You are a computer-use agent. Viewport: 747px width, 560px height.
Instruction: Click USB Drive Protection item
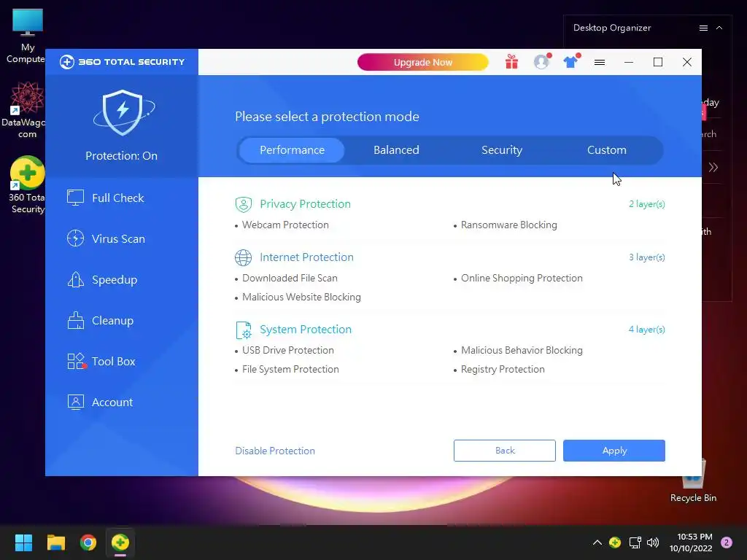coord(288,351)
